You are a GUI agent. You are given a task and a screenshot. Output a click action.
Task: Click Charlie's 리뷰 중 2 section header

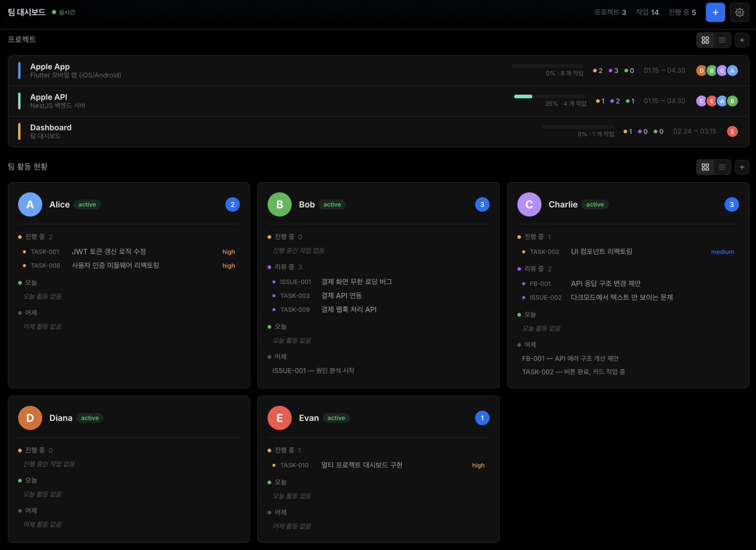pyautogui.click(x=534, y=269)
